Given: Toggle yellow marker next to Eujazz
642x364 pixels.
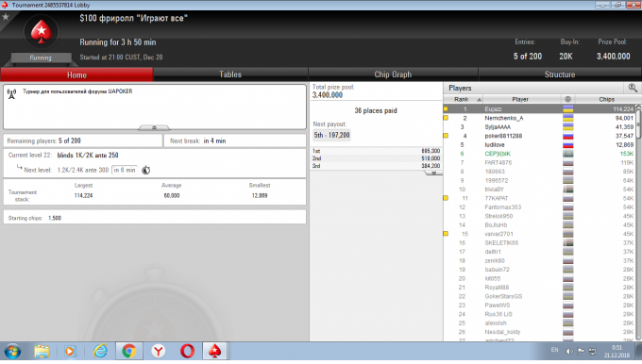Looking at the screenshot, I should coord(446,108).
